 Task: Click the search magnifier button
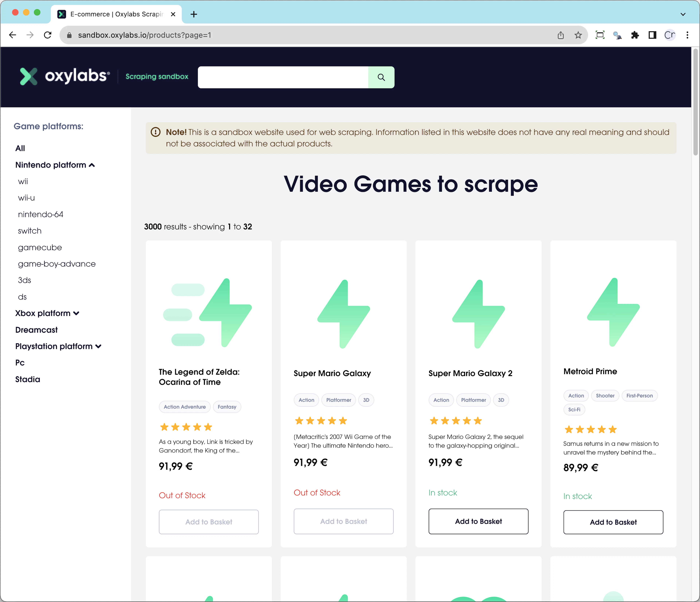click(381, 77)
